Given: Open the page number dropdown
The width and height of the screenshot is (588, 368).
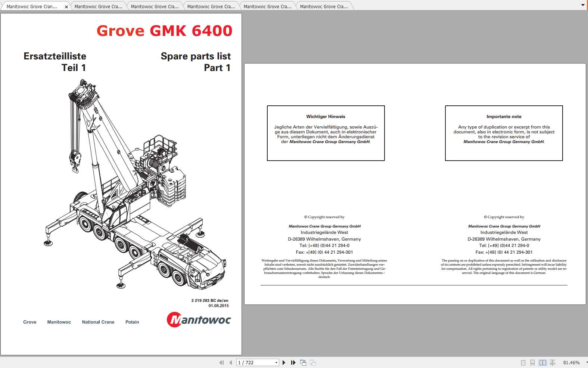Looking at the screenshot, I should point(276,362).
